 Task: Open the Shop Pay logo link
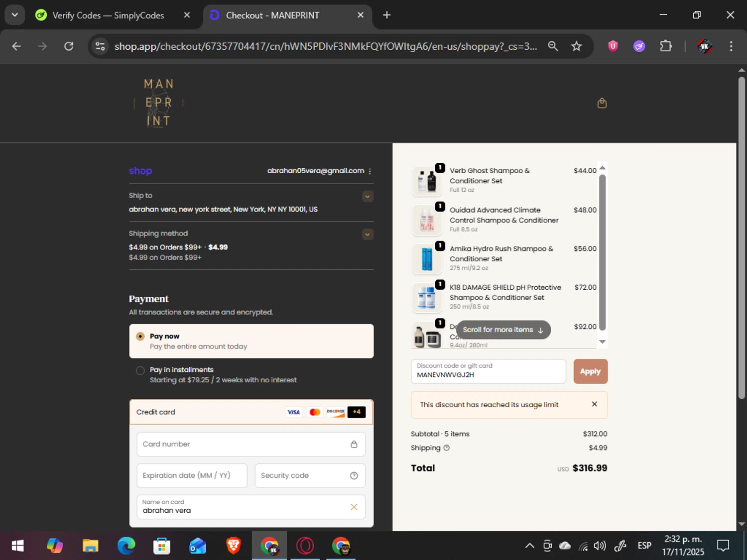coord(140,171)
